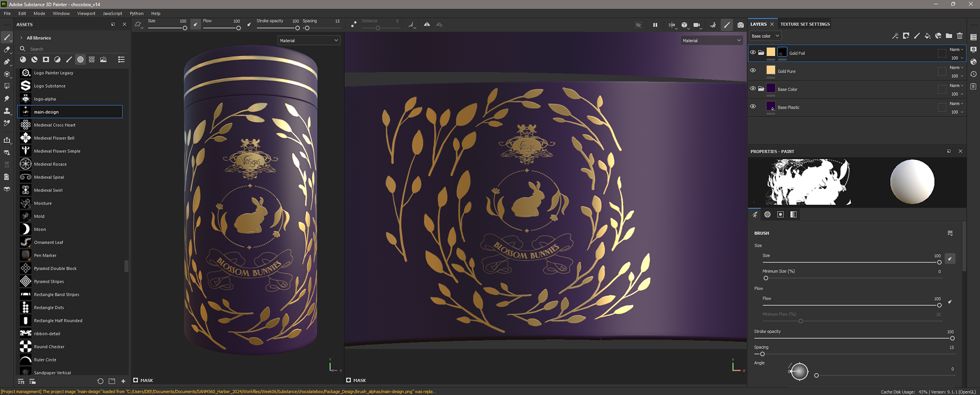The width and height of the screenshot is (980, 395).
Task: Open the Material dropdown in right viewport
Action: coord(712,40)
